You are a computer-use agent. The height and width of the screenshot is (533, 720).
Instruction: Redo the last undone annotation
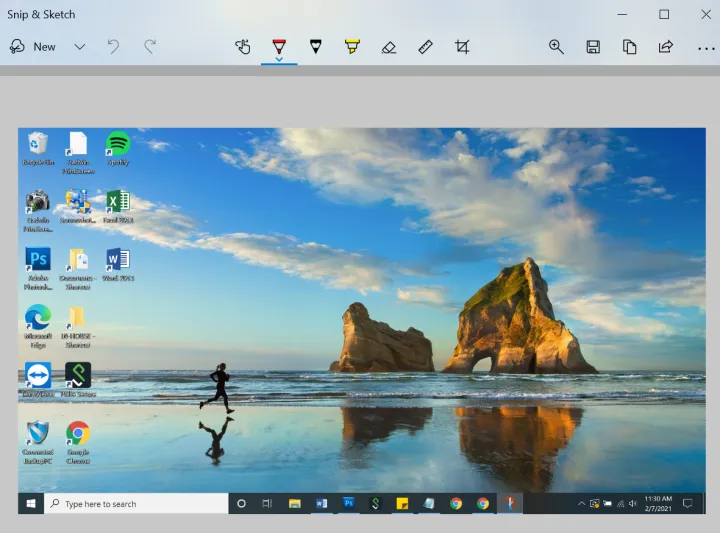point(150,47)
